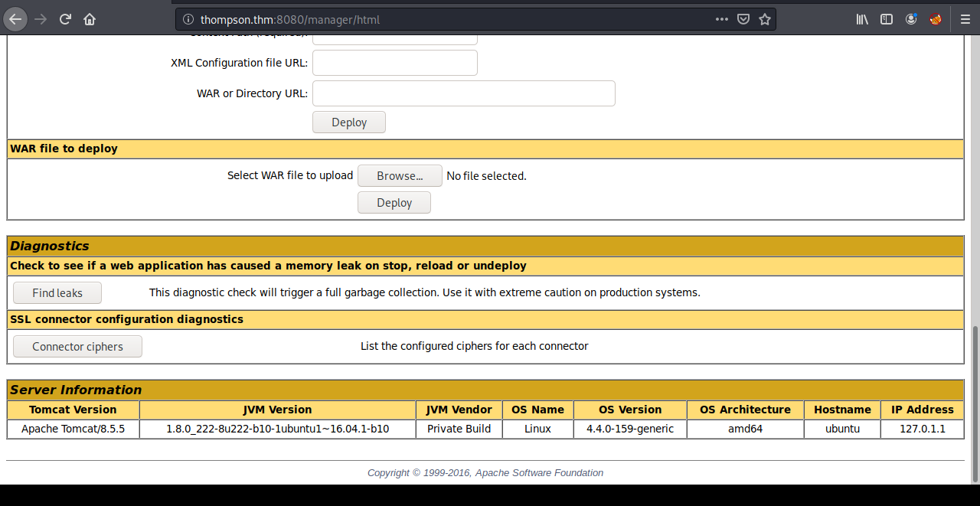980x506 pixels.
Task: Click the Apache Software Foundation copyright text
Action: pyautogui.click(x=485, y=472)
